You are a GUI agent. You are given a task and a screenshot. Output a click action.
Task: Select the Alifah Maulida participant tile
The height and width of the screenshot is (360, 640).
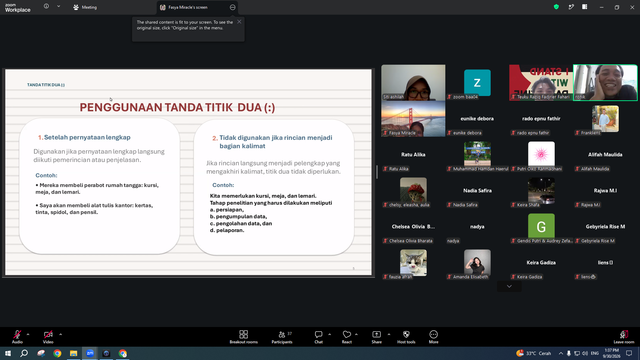coord(605,154)
